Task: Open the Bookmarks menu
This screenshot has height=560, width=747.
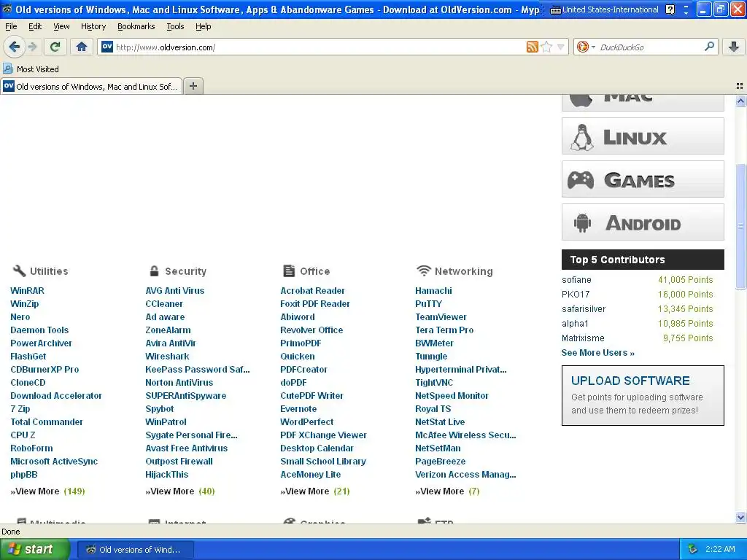Action: [136, 26]
